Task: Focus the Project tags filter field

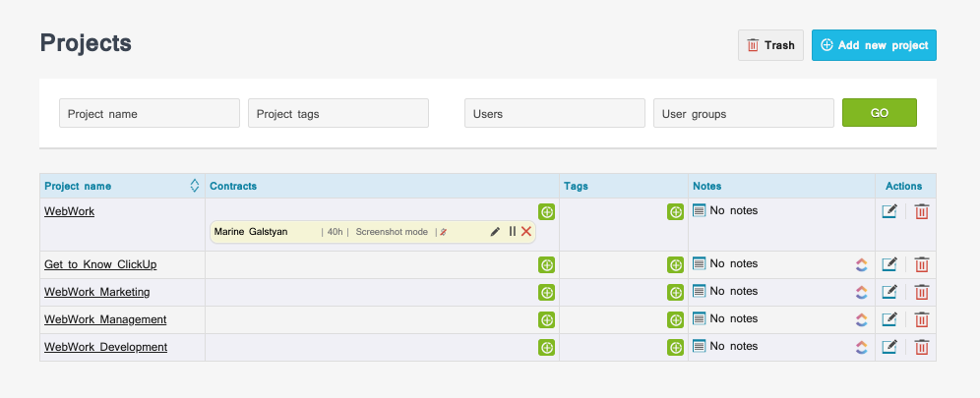Action: tap(338, 114)
